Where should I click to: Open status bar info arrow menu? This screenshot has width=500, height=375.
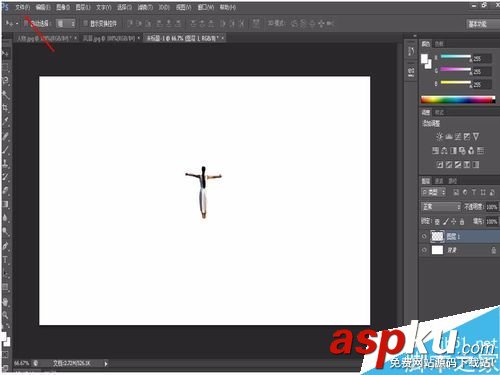(106, 364)
